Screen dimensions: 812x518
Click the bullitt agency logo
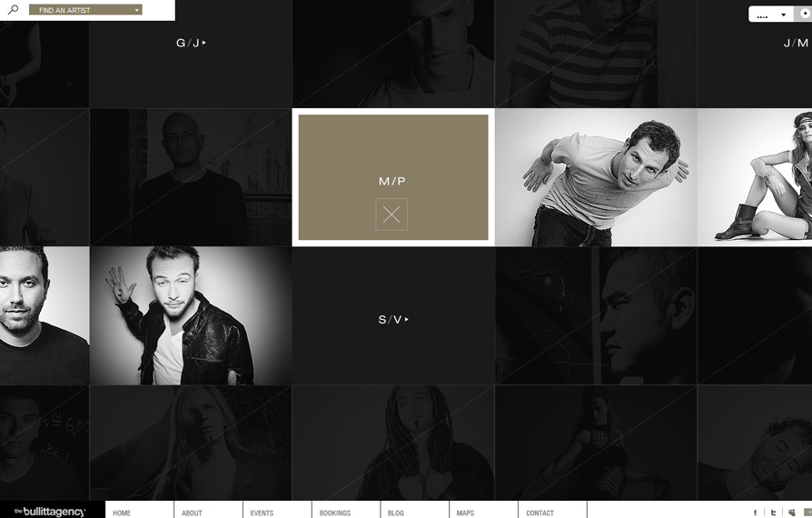pos(50,512)
